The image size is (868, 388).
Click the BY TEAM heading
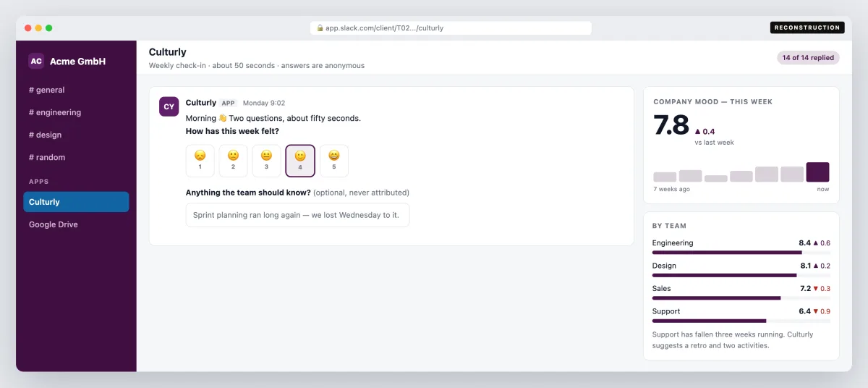pyautogui.click(x=669, y=226)
